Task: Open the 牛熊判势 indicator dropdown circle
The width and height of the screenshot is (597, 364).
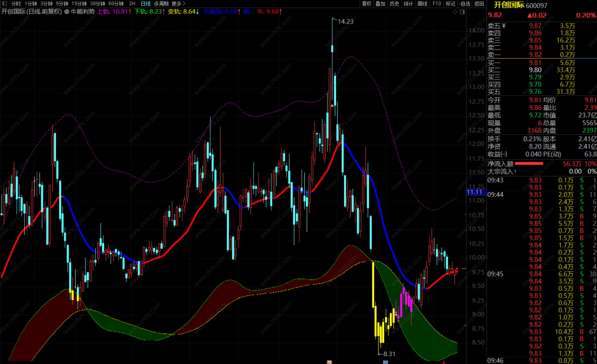Action: [67, 12]
